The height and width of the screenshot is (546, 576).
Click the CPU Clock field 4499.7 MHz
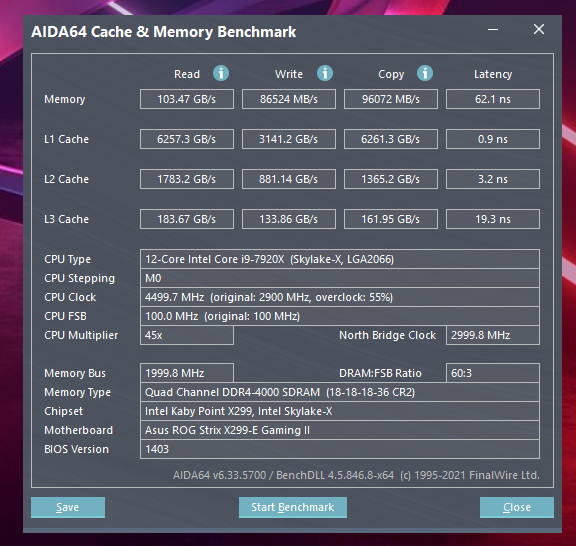(x=340, y=297)
